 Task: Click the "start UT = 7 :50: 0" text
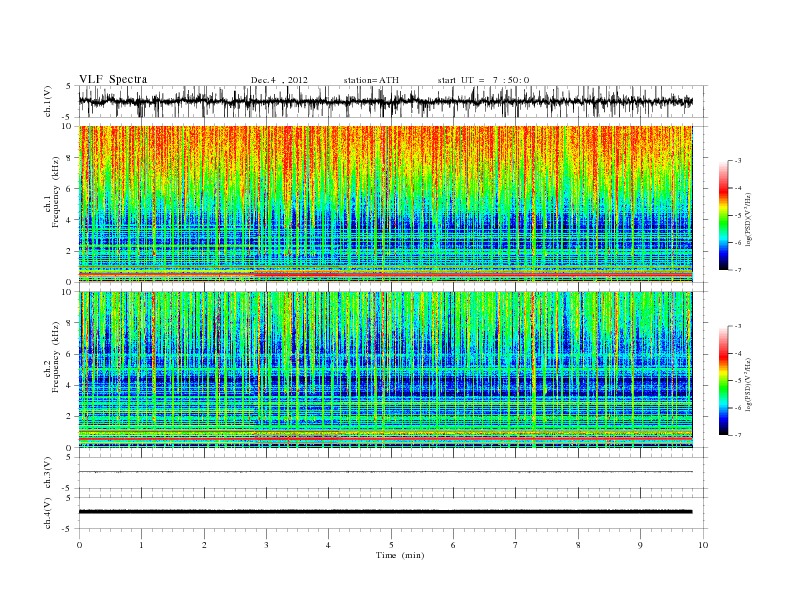[x=483, y=80]
